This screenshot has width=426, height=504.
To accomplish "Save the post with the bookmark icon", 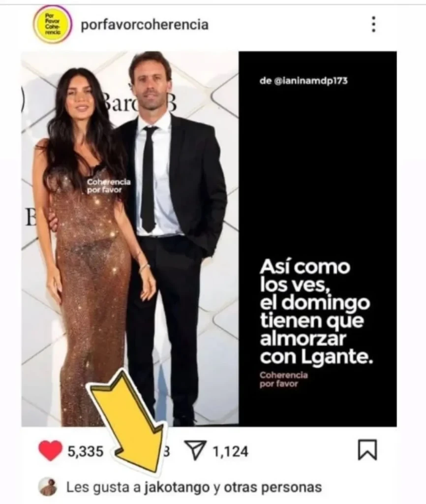I will tap(367, 450).
